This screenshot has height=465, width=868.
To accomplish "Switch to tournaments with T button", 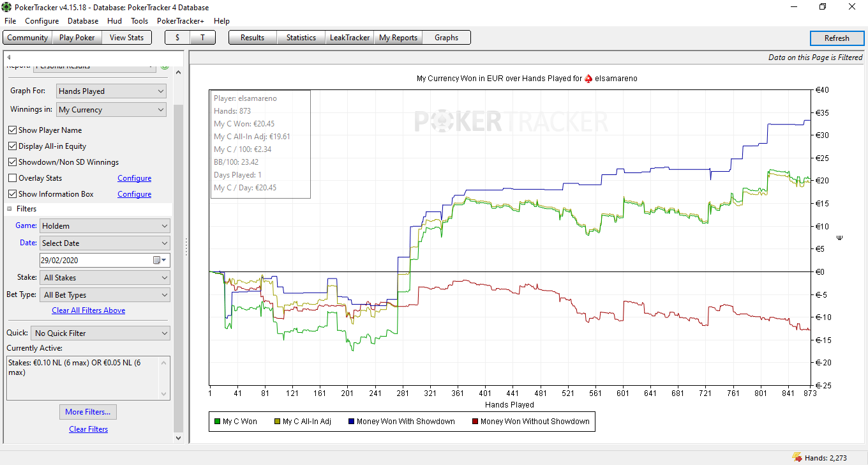I will (x=202, y=38).
